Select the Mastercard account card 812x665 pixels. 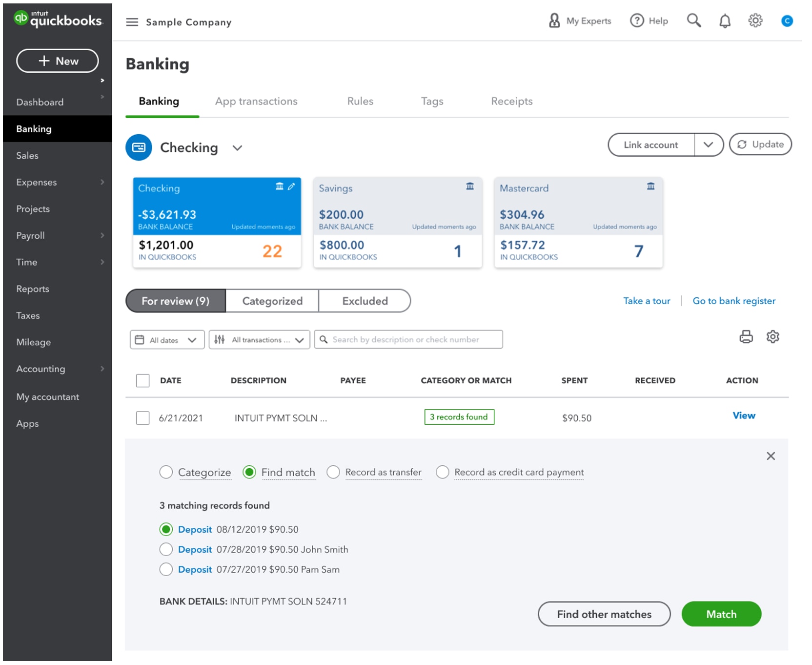(x=578, y=223)
